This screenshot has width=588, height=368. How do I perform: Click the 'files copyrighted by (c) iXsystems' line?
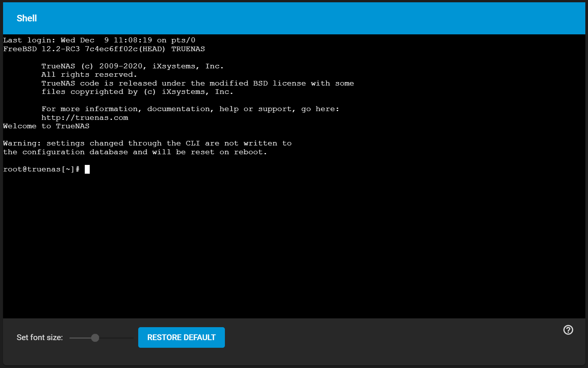tap(137, 92)
